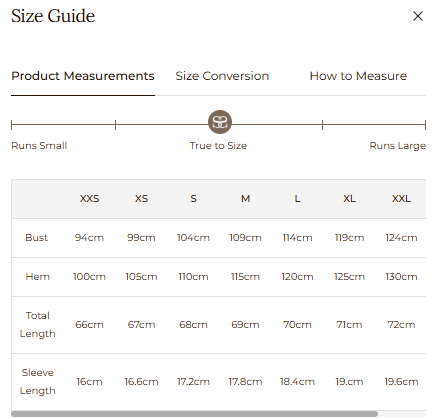The width and height of the screenshot is (439, 419).
Task: Select the Product Measurements tab
Action: point(83,76)
